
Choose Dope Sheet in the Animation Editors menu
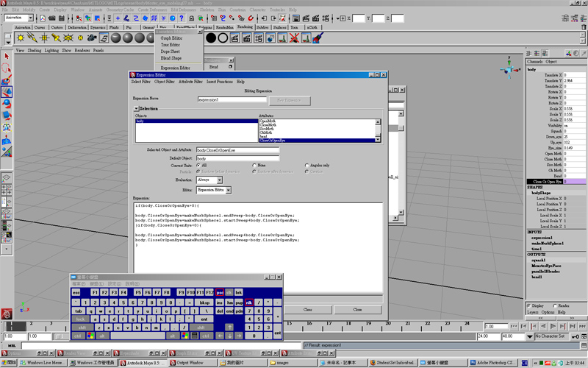tap(171, 52)
